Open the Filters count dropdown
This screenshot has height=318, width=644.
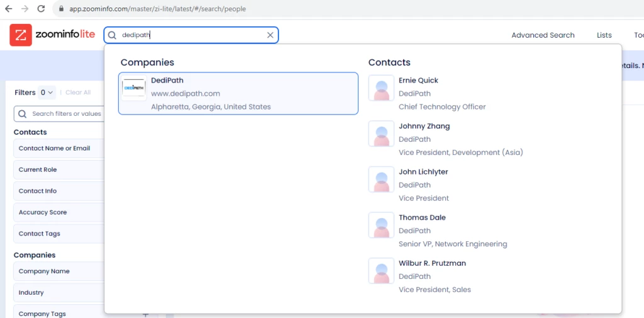(x=47, y=93)
